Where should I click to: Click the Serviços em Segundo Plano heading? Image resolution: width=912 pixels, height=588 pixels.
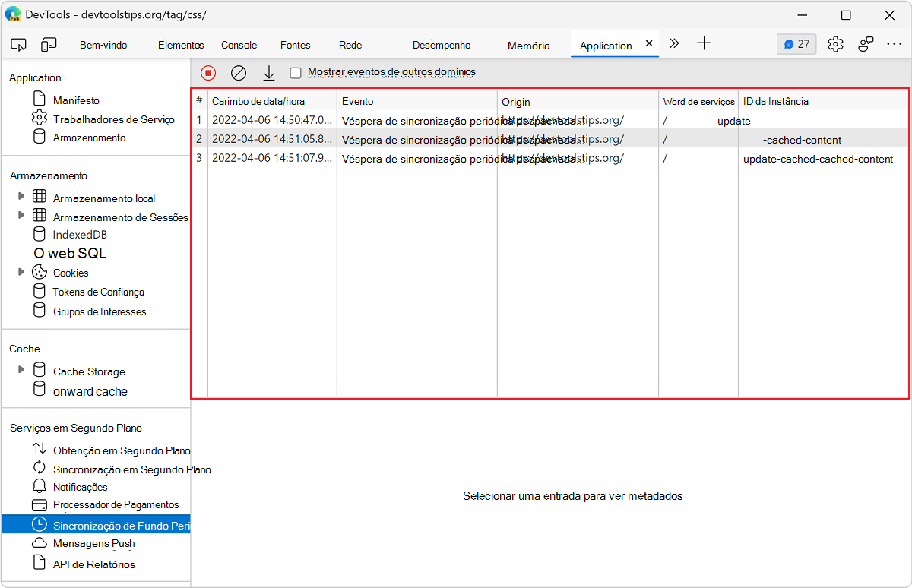tap(76, 428)
